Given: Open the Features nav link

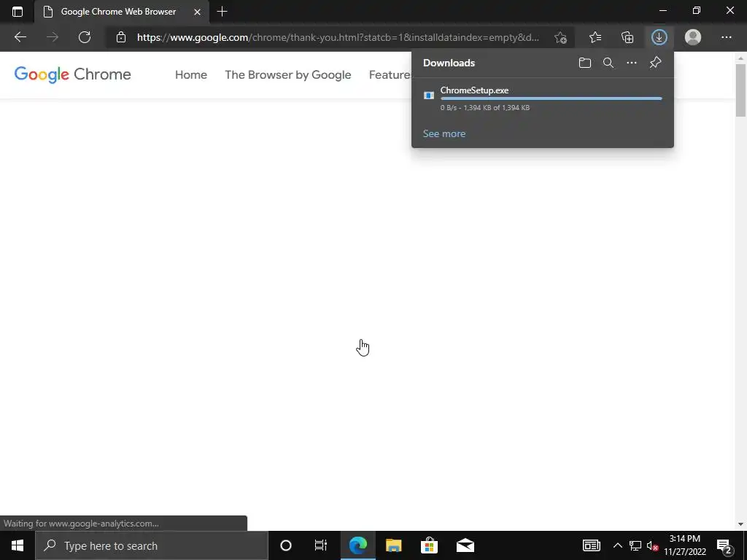Looking at the screenshot, I should [x=390, y=75].
